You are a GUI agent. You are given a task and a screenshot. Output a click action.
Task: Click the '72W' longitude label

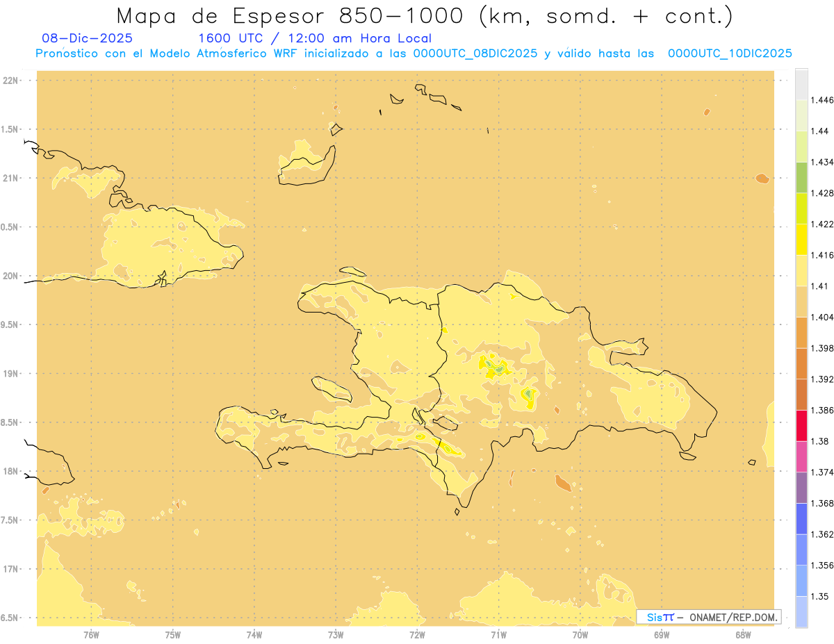417,635
